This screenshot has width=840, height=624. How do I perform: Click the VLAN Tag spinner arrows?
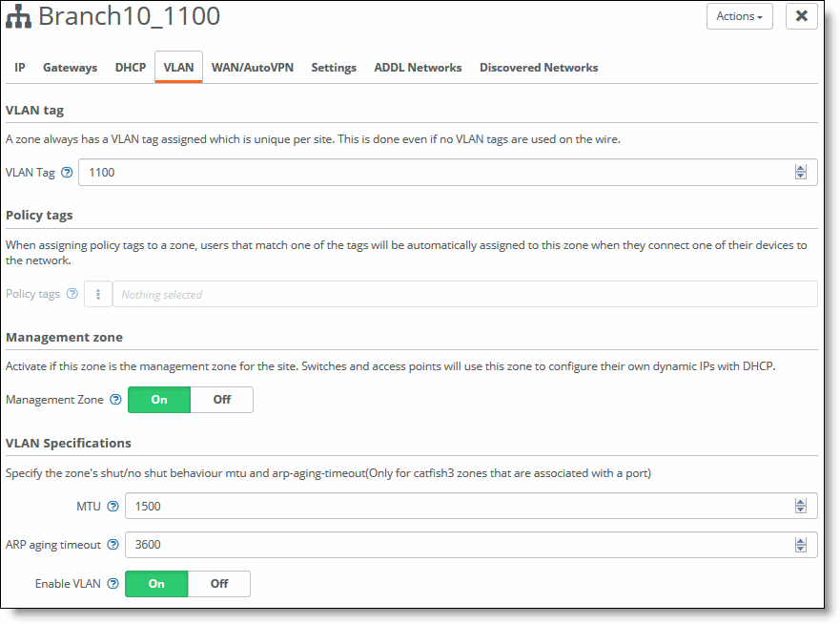800,173
